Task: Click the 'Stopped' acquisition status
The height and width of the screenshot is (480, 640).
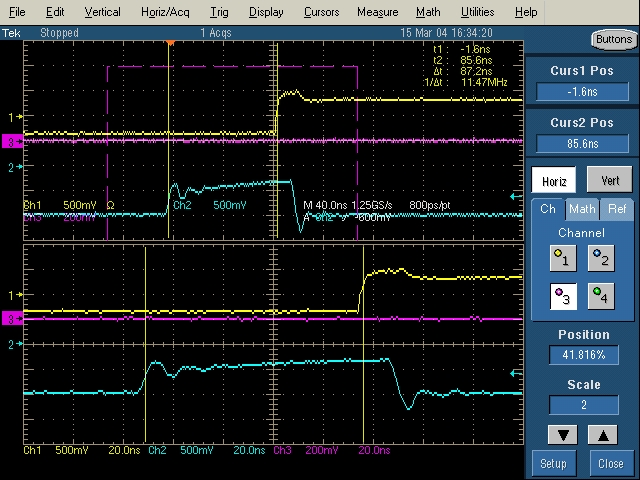Action: [x=59, y=33]
